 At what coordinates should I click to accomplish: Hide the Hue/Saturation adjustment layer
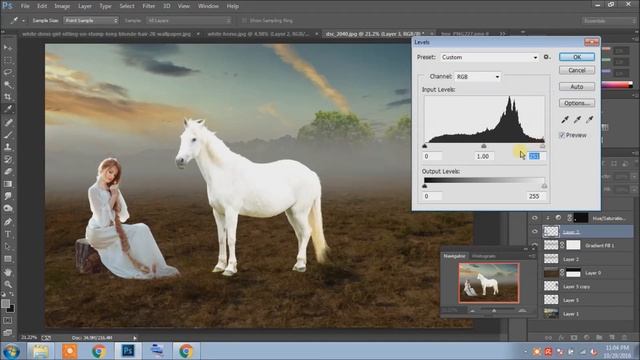[535, 218]
